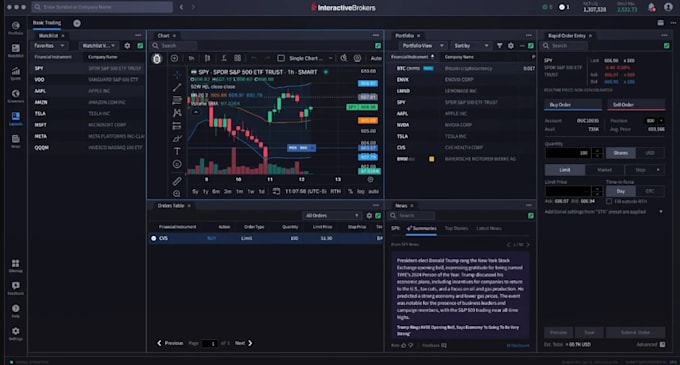Switch to Summaries tab in News
Screen dimensions: 680x365
[422, 228]
